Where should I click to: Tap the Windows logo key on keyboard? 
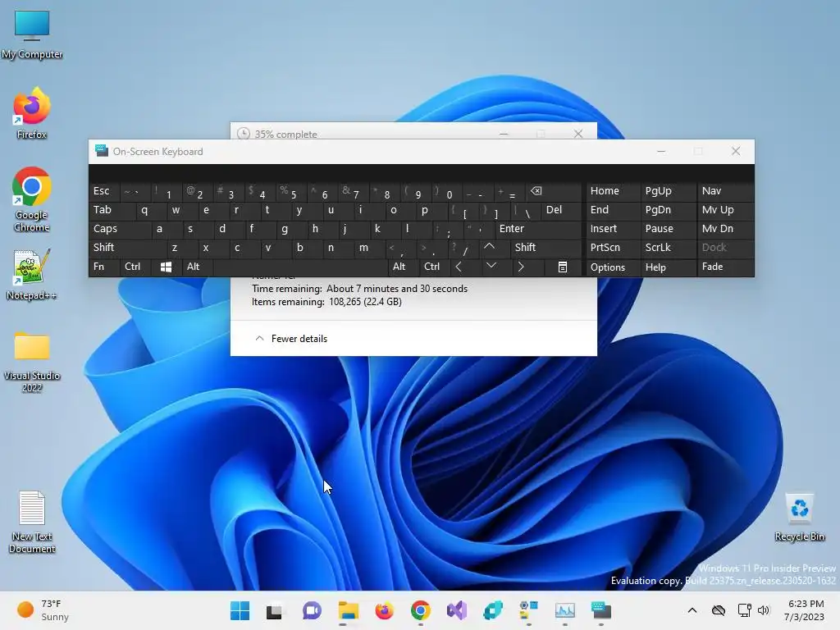[166, 267]
